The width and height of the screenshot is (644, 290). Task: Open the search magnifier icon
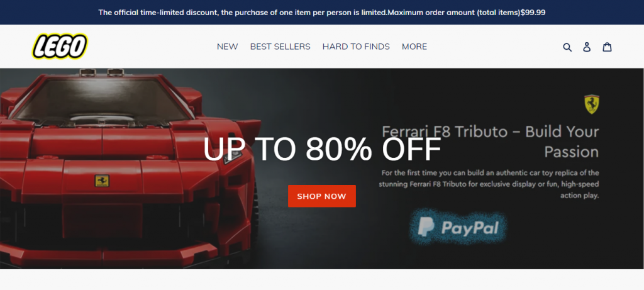click(567, 47)
